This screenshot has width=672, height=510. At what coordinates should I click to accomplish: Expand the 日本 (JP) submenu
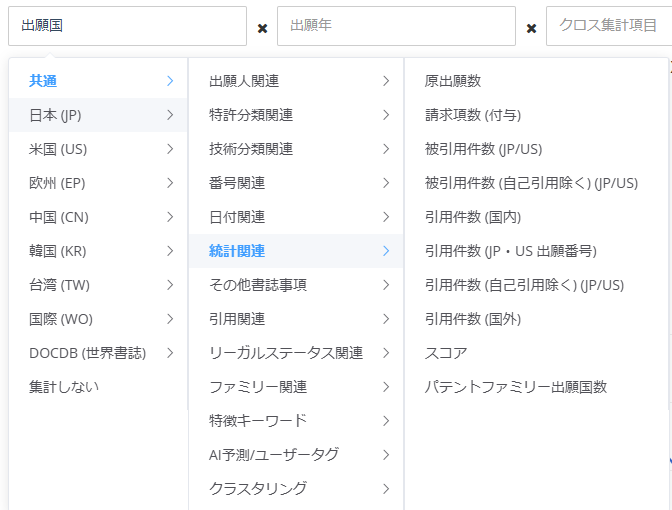point(98,115)
